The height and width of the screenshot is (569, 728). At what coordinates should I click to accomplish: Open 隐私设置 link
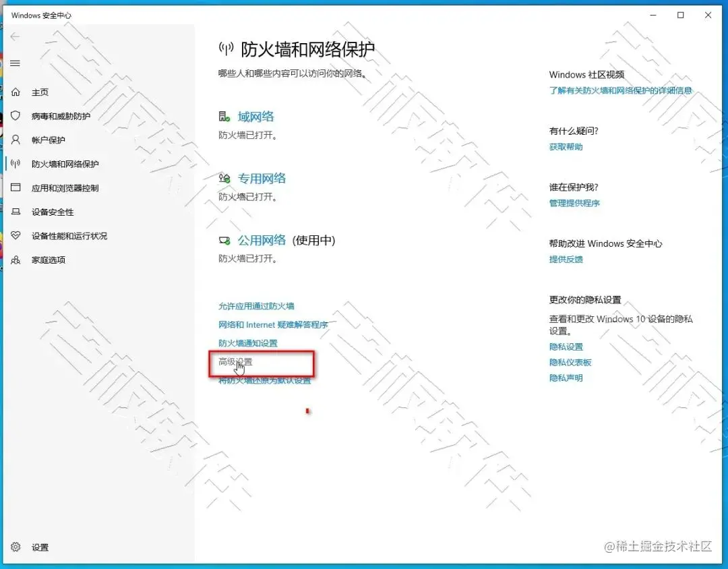pyautogui.click(x=566, y=347)
